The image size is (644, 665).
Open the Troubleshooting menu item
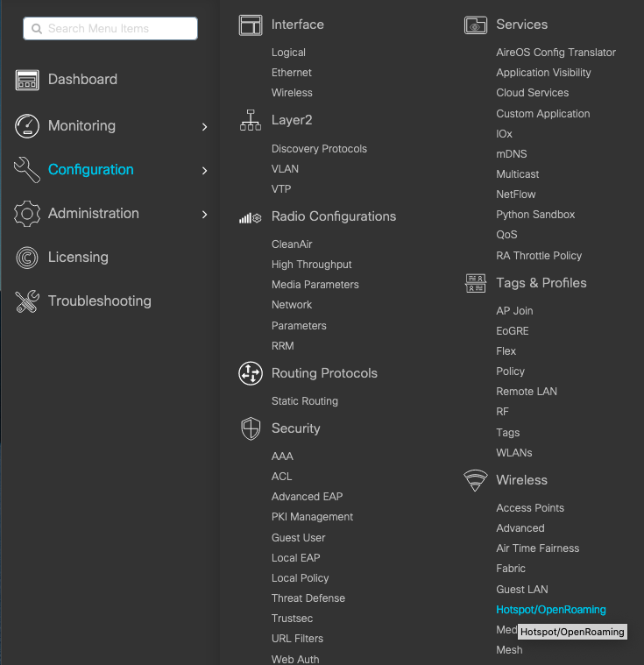click(99, 301)
